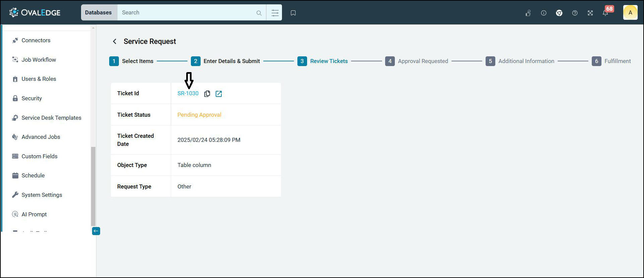Open advanced search filter icon
Screen dimensions: 644x278
[x=275, y=13]
